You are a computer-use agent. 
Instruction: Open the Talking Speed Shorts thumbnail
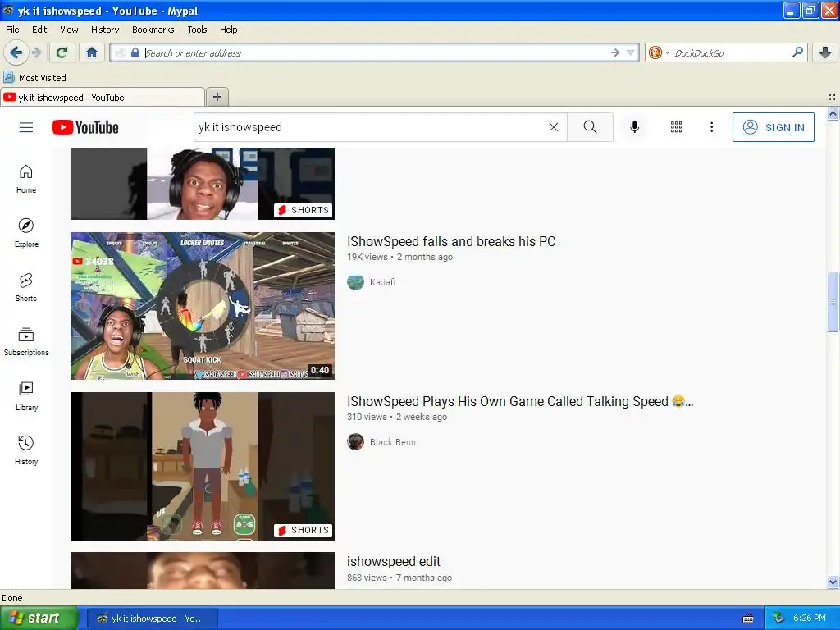click(203, 466)
